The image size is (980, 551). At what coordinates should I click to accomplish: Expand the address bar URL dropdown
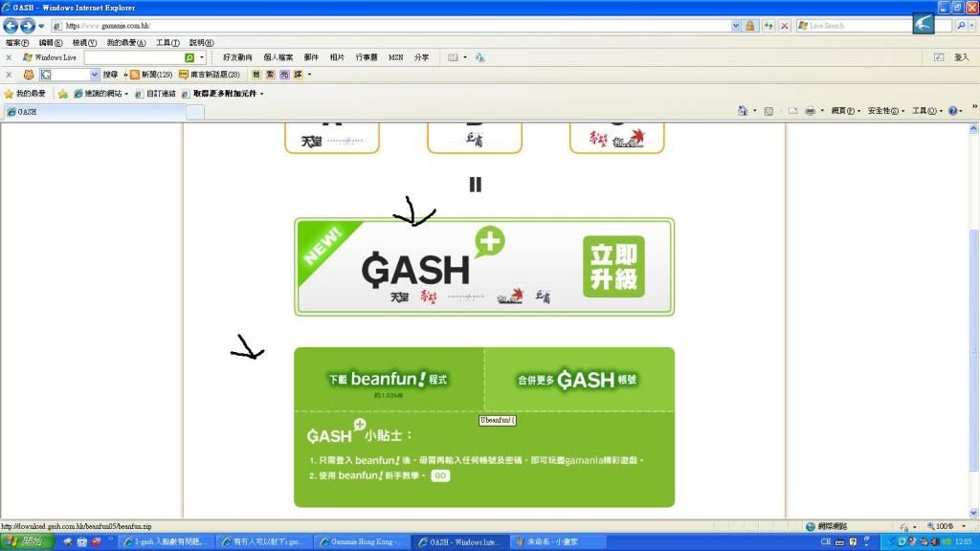point(736,26)
